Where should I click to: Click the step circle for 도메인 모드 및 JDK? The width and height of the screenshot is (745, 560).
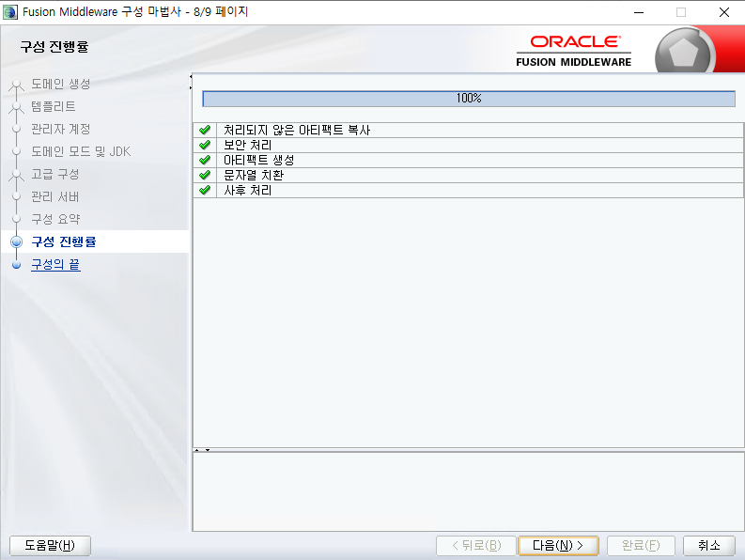(x=17, y=151)
